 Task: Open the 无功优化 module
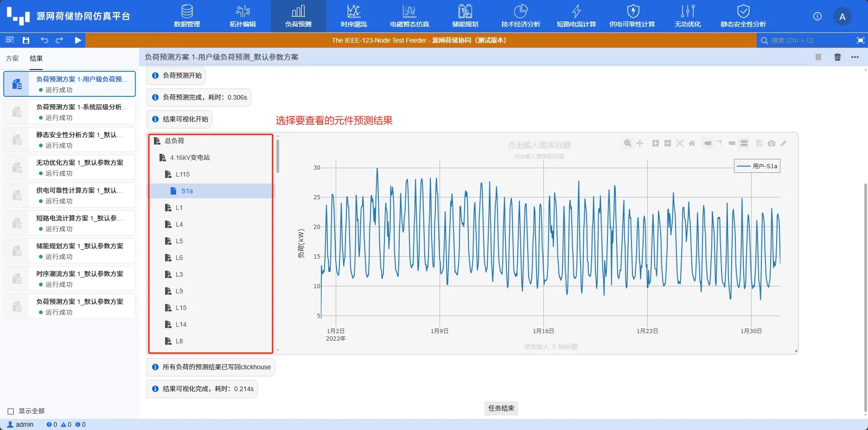click(688, 16)
